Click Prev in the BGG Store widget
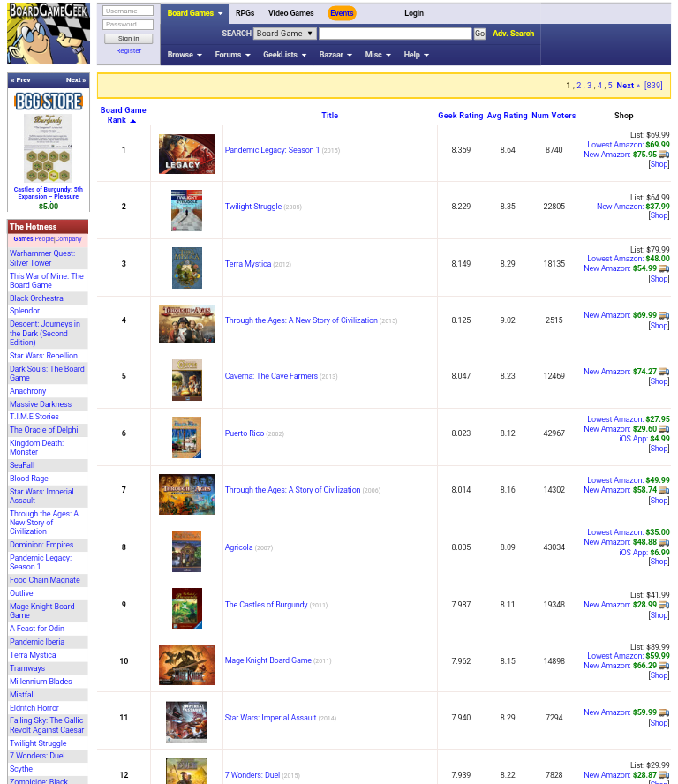Viewport: 678px width, 784px height. tap(20, 80)
